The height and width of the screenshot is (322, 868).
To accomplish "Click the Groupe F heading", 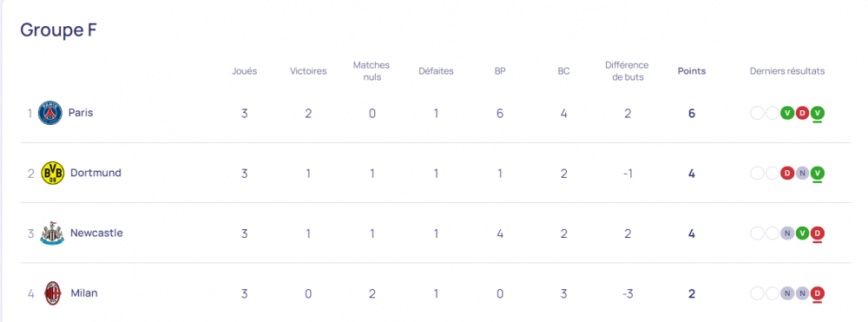I will (59, 30).
